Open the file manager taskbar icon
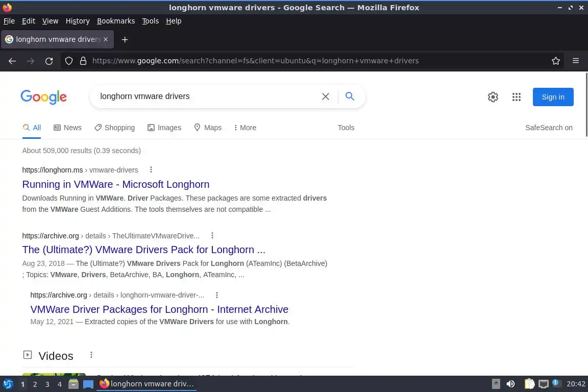588x392 pixels. tap(73, 384)
